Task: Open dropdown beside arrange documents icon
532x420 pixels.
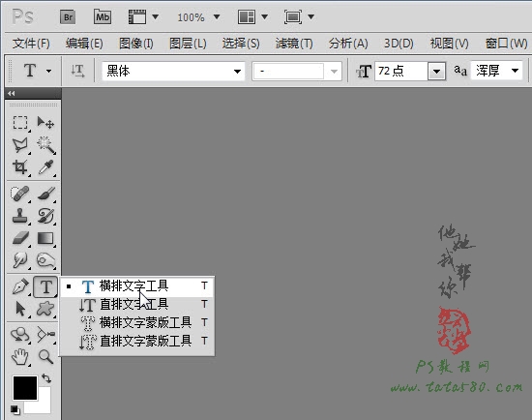Action: (x=265, y=16)
